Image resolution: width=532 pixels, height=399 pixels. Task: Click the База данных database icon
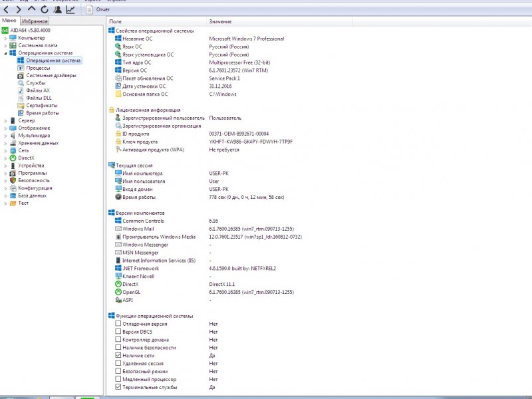[x=13, y=196]
